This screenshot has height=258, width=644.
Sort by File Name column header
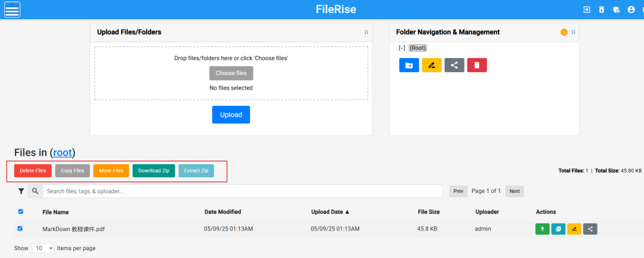[55, 212]
